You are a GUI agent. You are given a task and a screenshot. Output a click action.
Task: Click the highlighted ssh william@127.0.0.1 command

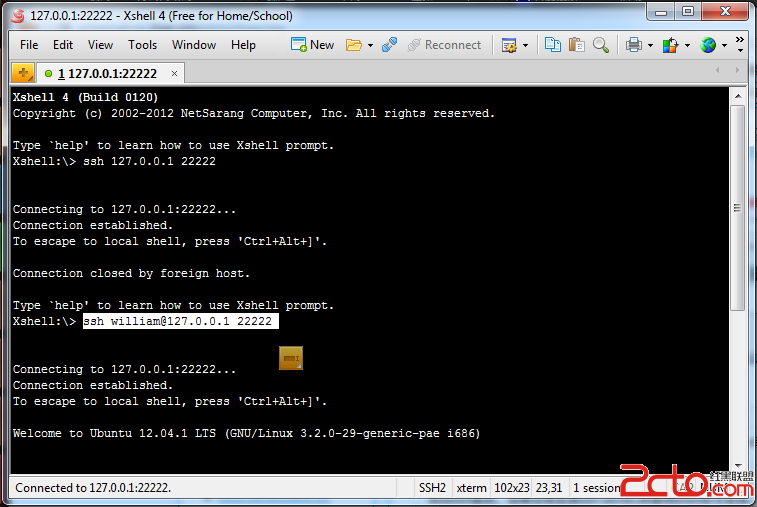[181, 321]
